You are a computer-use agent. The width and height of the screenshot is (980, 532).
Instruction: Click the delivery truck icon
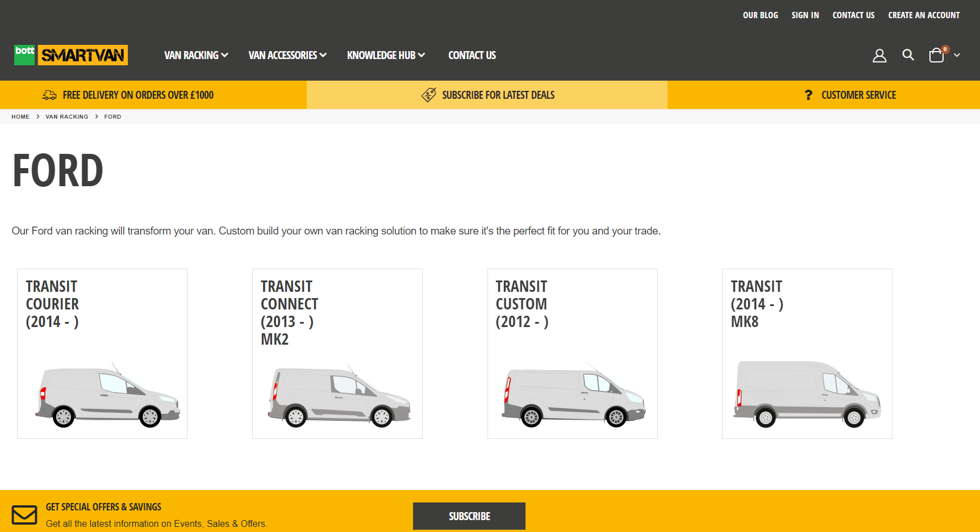click(49, 95)
